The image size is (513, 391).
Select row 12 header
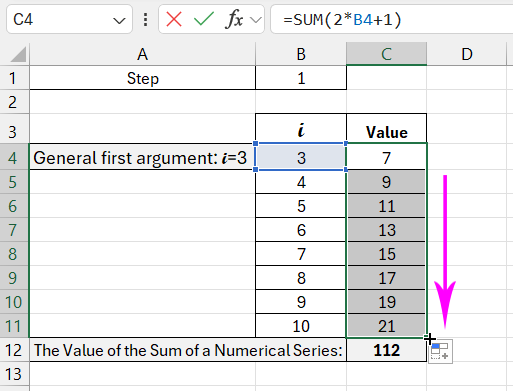click(x=14, y=350)
